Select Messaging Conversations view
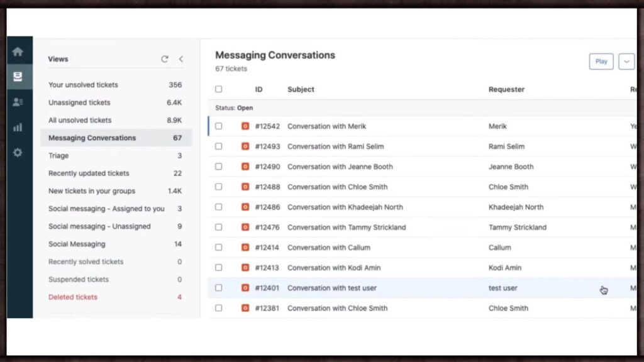Viewport: 644px width, 362px height. tap(116, 138)
